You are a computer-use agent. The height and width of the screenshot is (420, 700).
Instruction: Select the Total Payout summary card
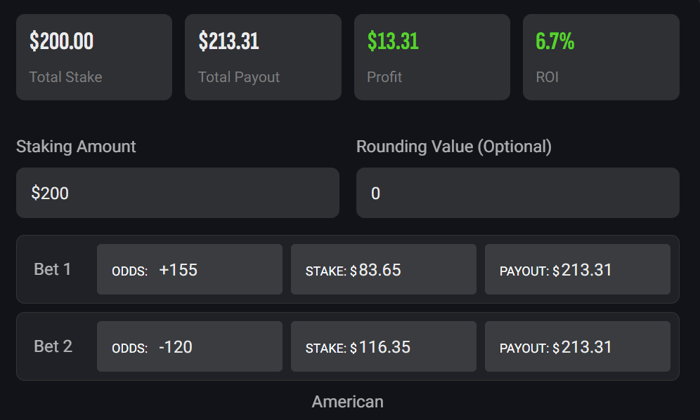[262, 57]
